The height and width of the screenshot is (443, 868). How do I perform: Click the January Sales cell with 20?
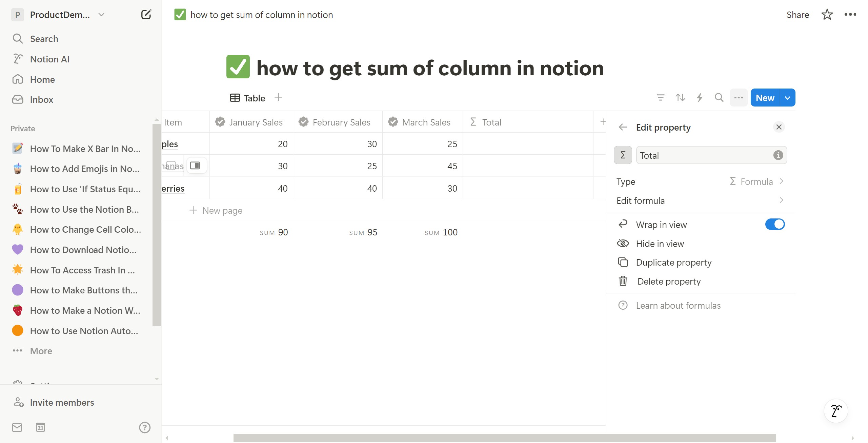click(251, 144)
